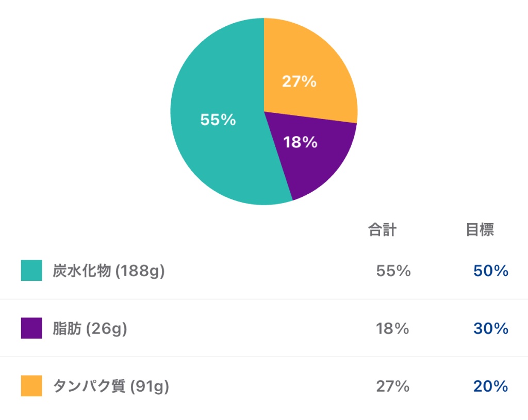
Task: Tap the 18% label inside the pie chart
Action: (300, 142)
